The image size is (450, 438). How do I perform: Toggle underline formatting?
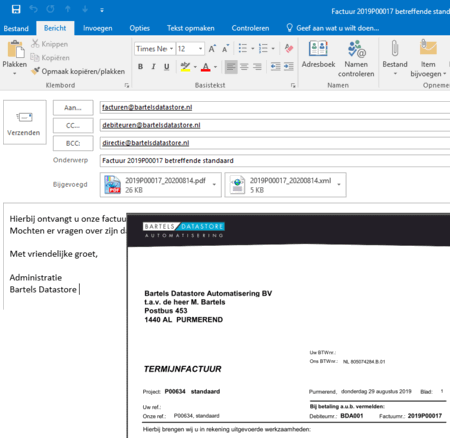167,67
